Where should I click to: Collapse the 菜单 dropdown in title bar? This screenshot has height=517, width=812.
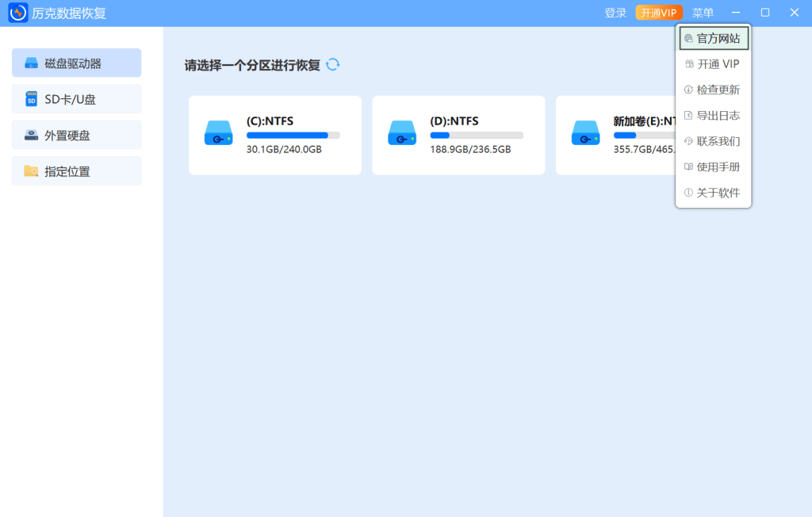click(703, 13)
